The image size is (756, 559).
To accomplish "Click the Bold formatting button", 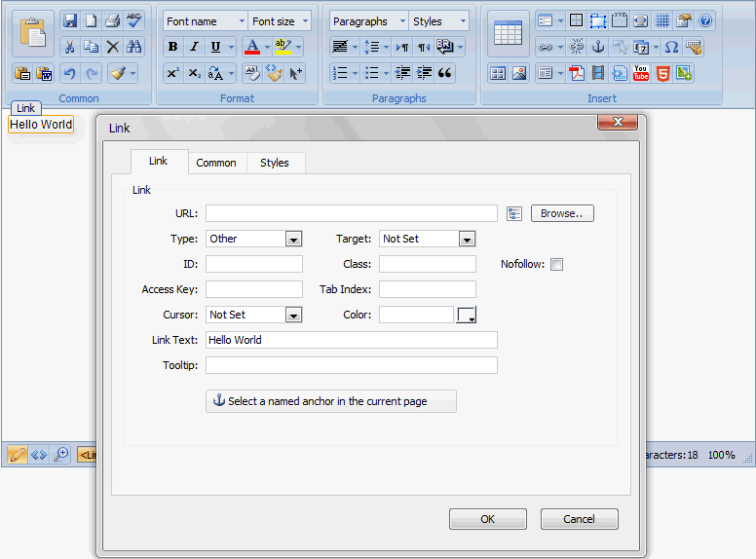I will pyautogui.click(x=172, y=47).
